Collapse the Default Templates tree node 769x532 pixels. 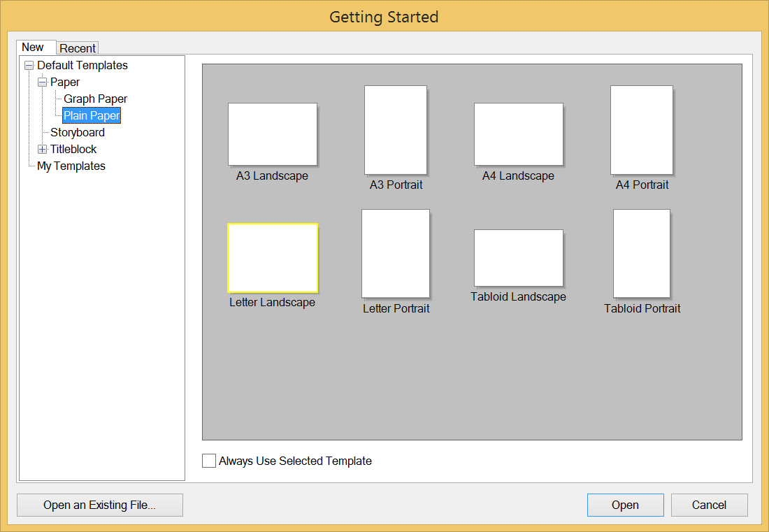tap(29, 65)
